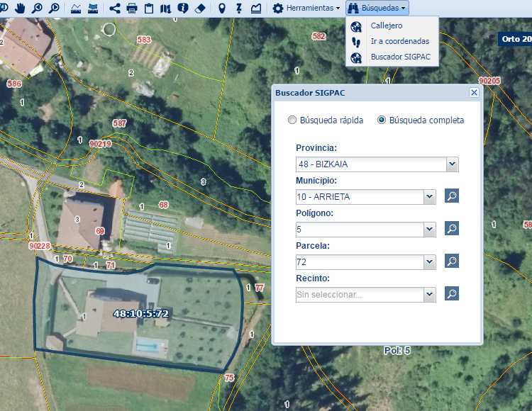
Task: Close the Buscador SIGPAC dialog
Action: (474, 93)
